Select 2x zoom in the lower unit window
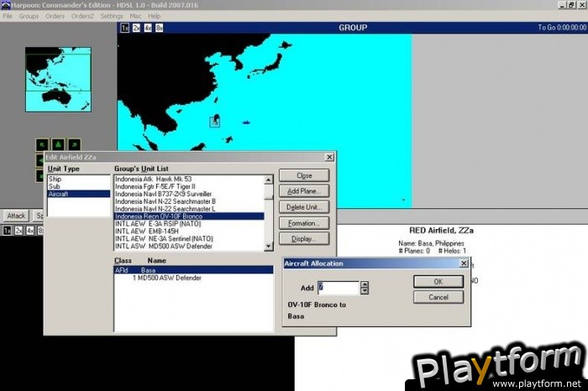This screenshot has width=588, height=391. coord(18,231)
